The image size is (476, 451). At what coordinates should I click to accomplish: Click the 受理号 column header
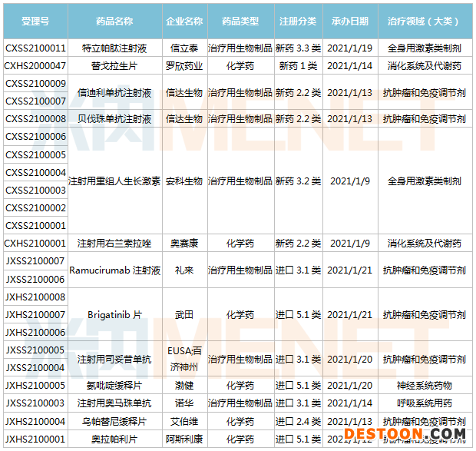[35, 20]
